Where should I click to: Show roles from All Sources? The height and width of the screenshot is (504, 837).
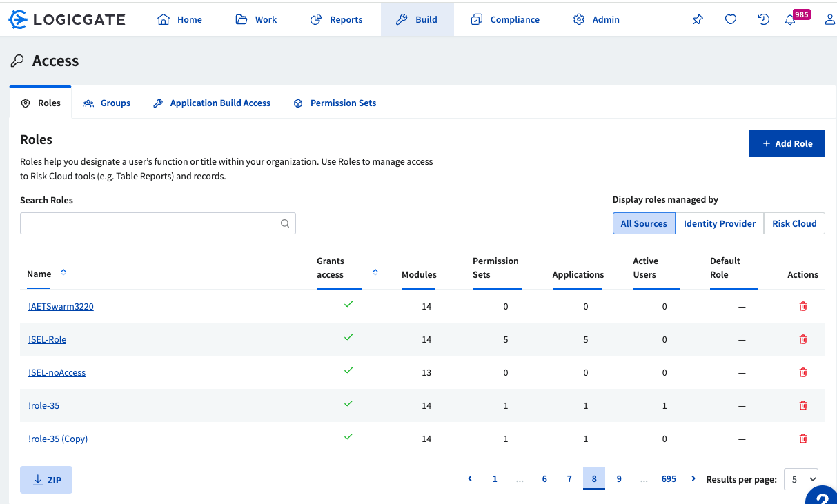pyautogui.click(x=644, y=223)
